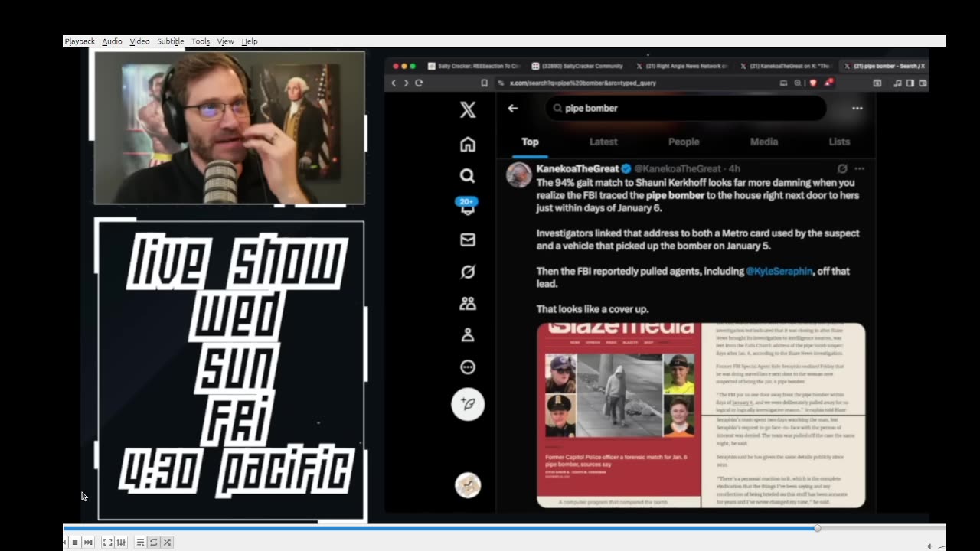Open the VLC Help menu
The height and width of the screenshot is (551, 980).
click(x=250, y=41)
